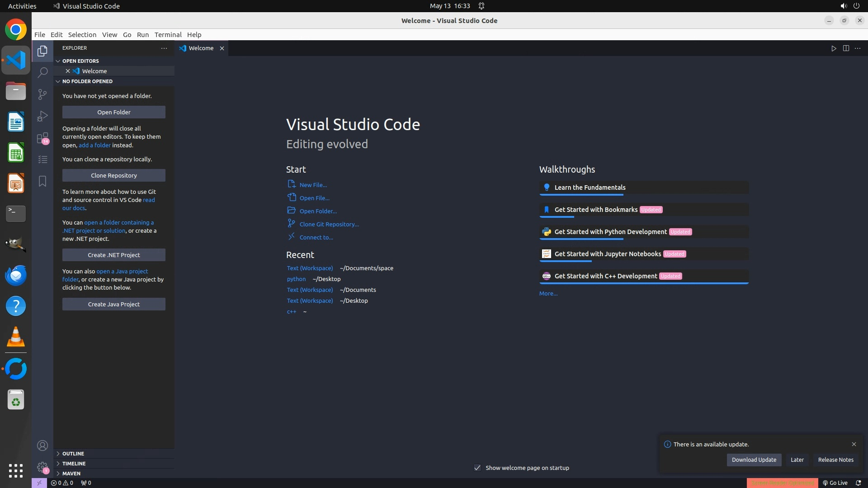Open the Run and Debug view

click(x=42, y=116)
